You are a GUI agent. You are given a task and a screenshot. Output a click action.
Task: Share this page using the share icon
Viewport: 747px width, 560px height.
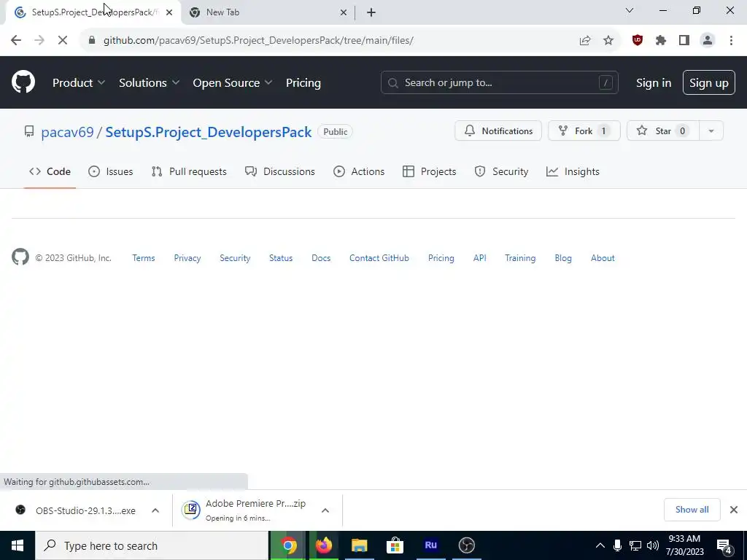click(584, 41)
